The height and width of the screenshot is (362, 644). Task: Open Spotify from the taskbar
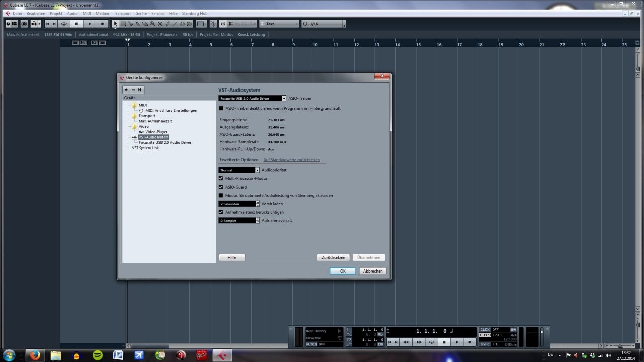point(98,355)
